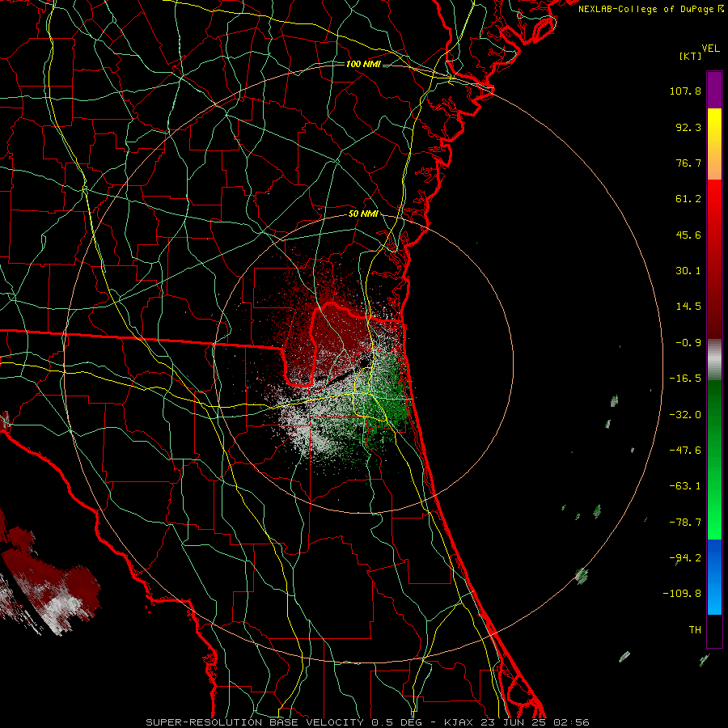The image size is (728, 728).
Task: Click the [KT] units label
Action: [x=691, y=56]
